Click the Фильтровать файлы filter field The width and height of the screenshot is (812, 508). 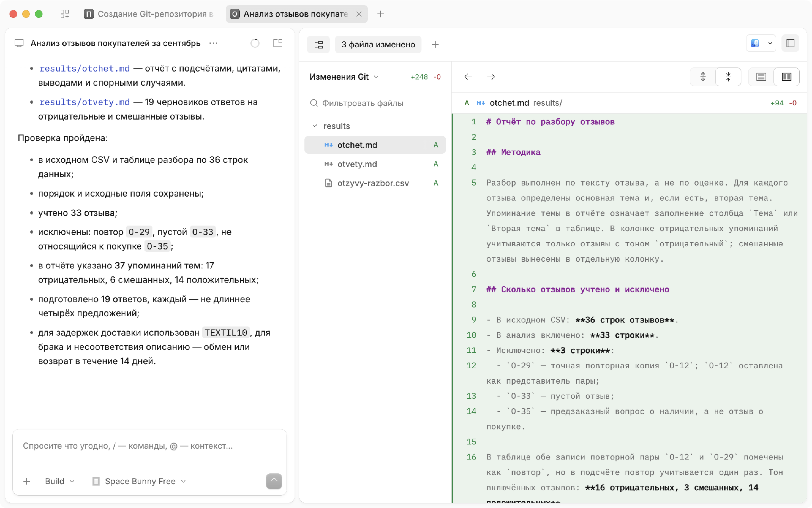click(375, 103)
